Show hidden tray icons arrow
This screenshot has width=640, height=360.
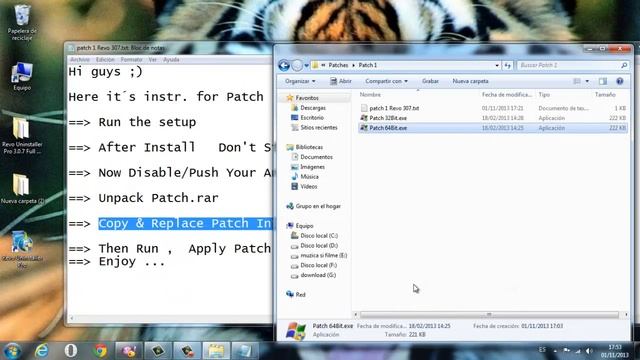tap(555, 351)
